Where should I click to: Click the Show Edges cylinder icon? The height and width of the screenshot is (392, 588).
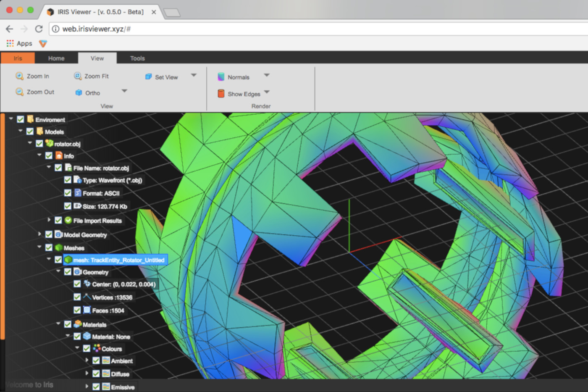(221, 94)
